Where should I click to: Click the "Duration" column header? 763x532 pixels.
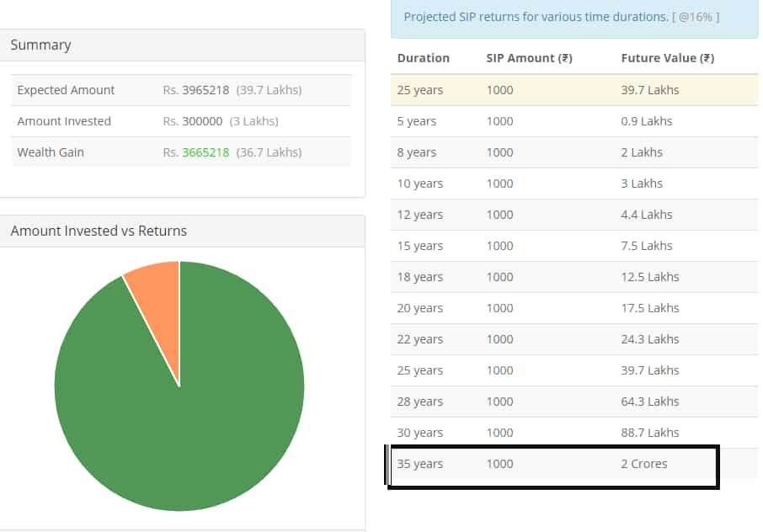424,58
